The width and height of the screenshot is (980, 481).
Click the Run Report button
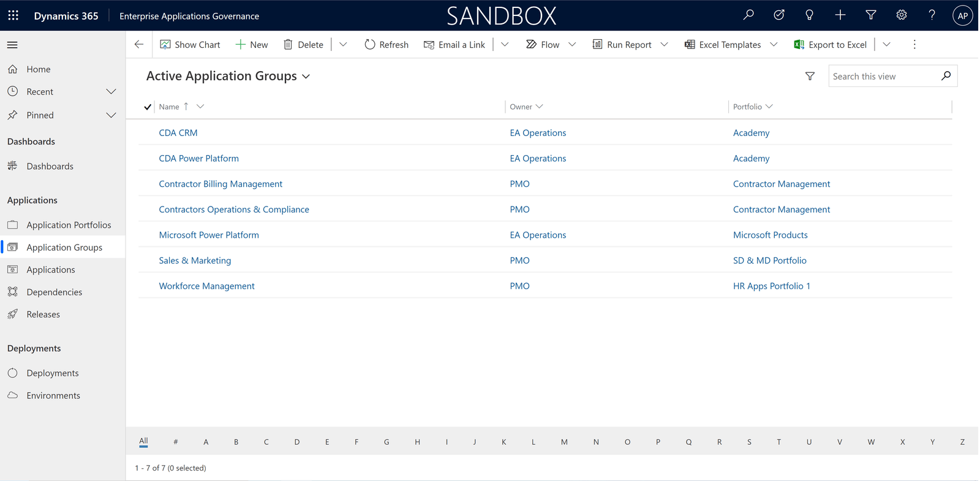point(622,45)
